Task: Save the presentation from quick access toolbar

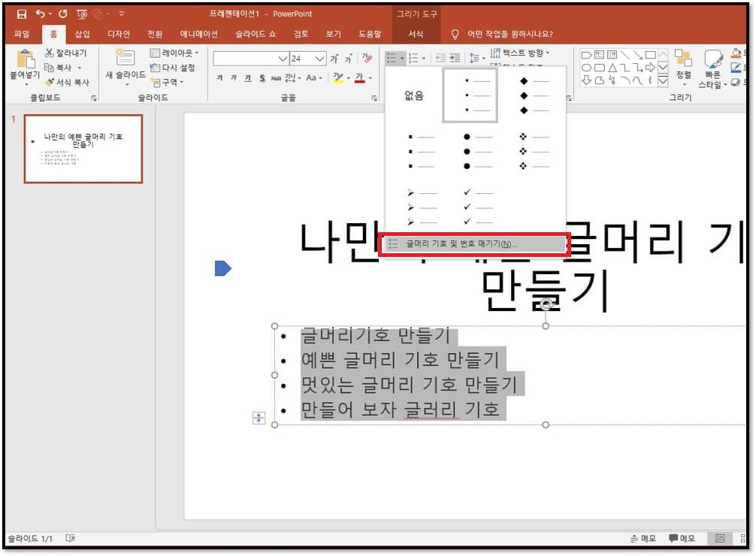Action: (x=21, y=14)
